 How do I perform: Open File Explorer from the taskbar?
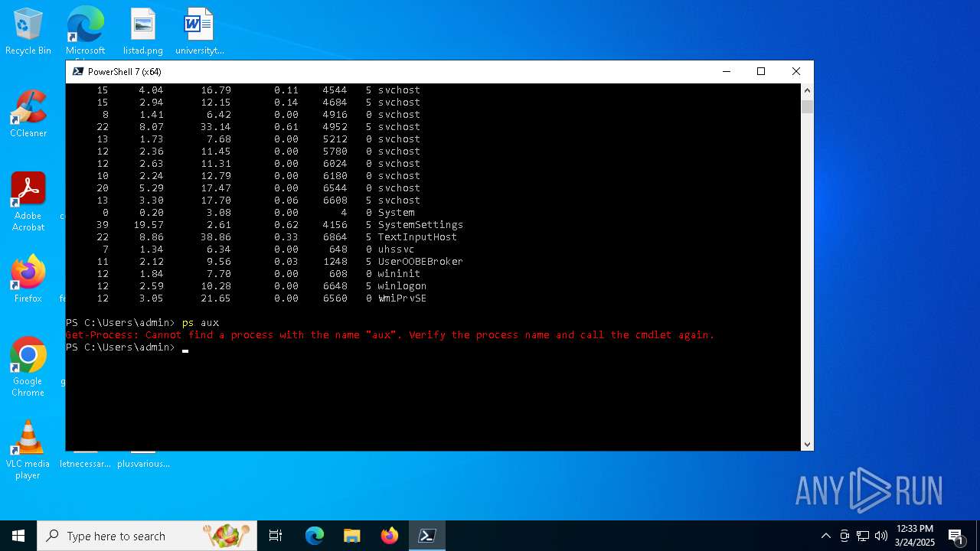[x=352, y=536]
